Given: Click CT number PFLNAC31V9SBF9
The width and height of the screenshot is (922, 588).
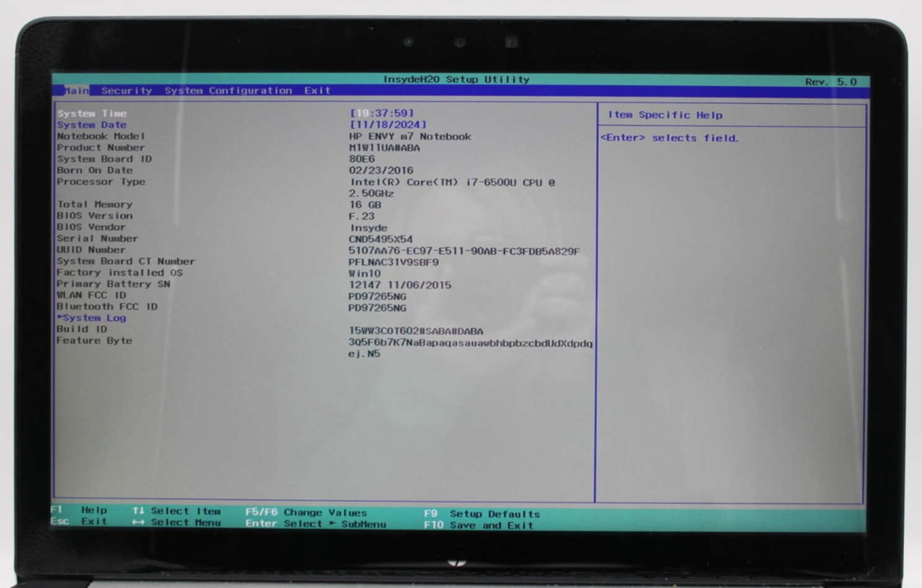Looking at the screenshot, I should [x=393, y=262].
